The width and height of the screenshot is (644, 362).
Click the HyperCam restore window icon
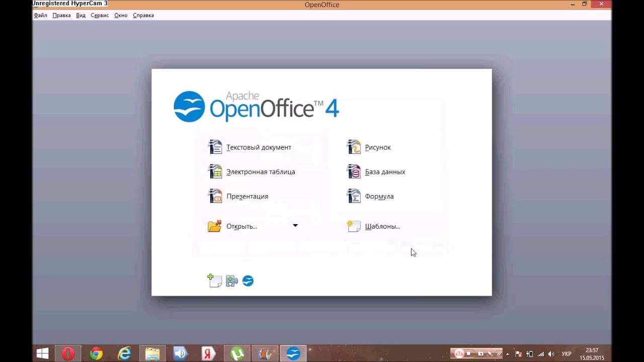498,353
